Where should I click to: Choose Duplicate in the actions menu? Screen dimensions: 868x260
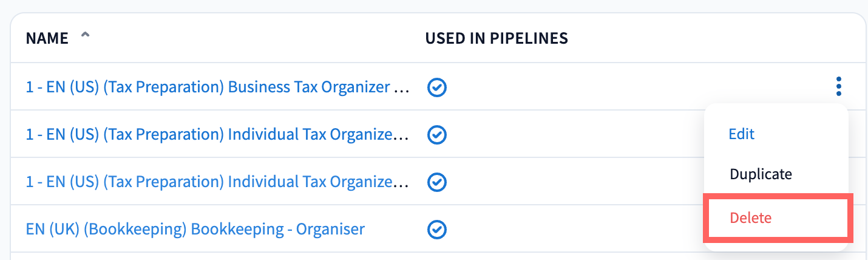pyautogui.click(x=761, y=174)
